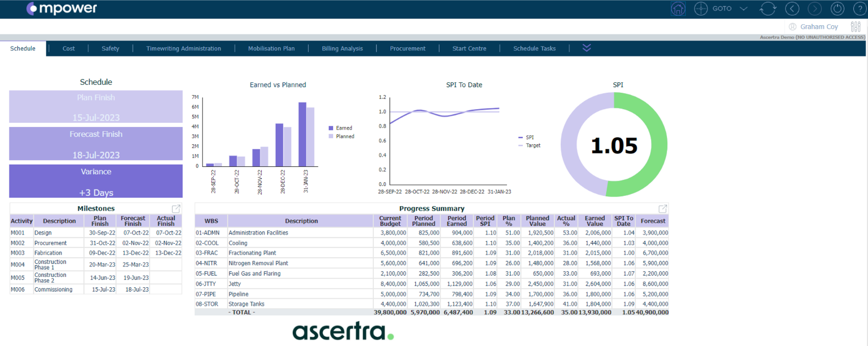Expand Progress Summary with pop-out icon
The image size is (868, 346).
[662, 209]
